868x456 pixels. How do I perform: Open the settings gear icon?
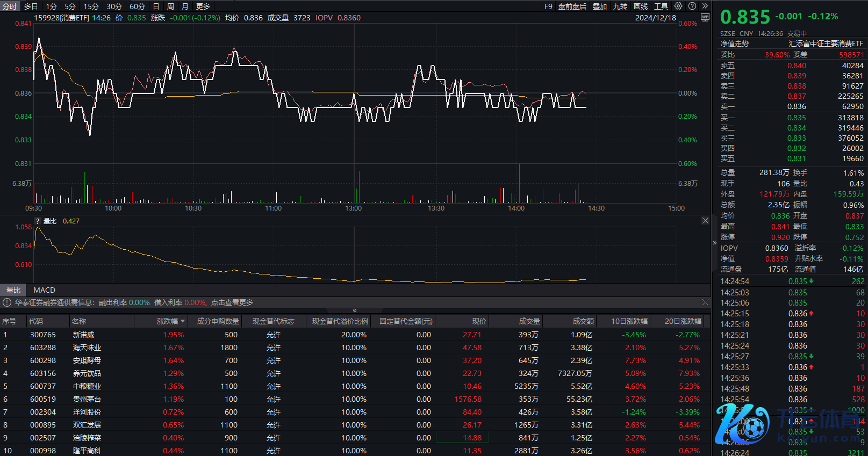click(678, 6)
